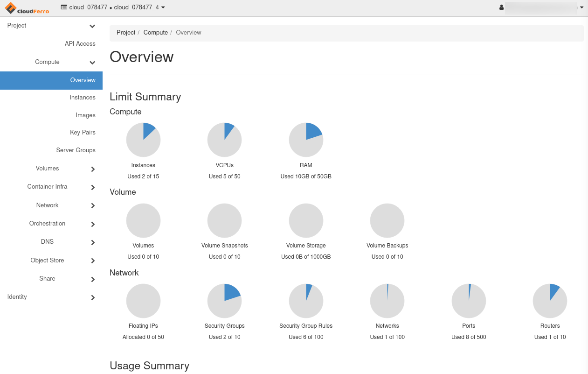Click the CloudFerro logo
588x374 pixels.
pyautogui.click(x=27, y=8)
